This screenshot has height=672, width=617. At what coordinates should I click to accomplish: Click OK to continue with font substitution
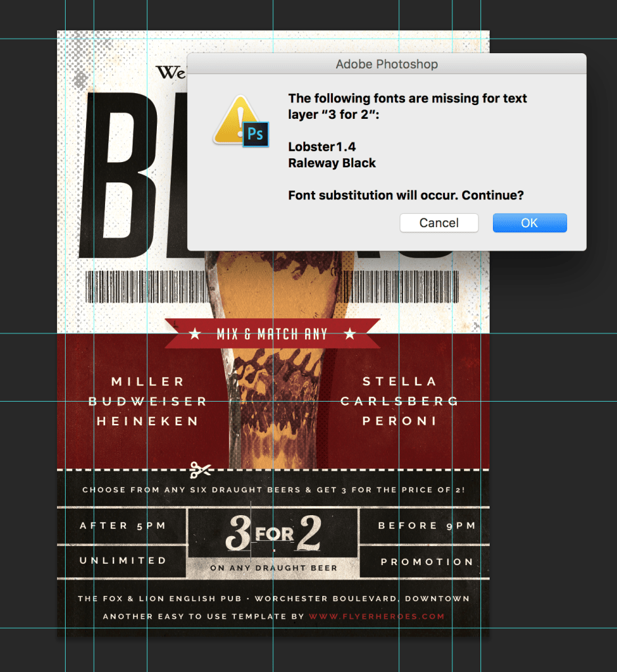click(530, 223)
